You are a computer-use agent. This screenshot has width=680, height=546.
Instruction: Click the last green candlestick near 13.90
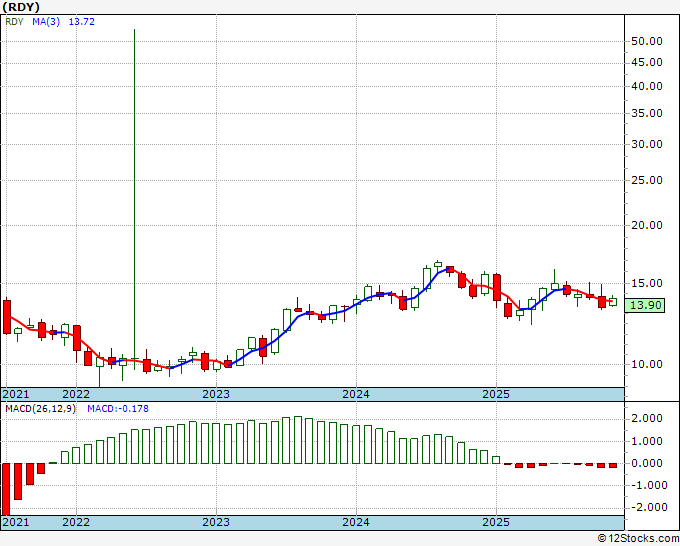[613, 302]
